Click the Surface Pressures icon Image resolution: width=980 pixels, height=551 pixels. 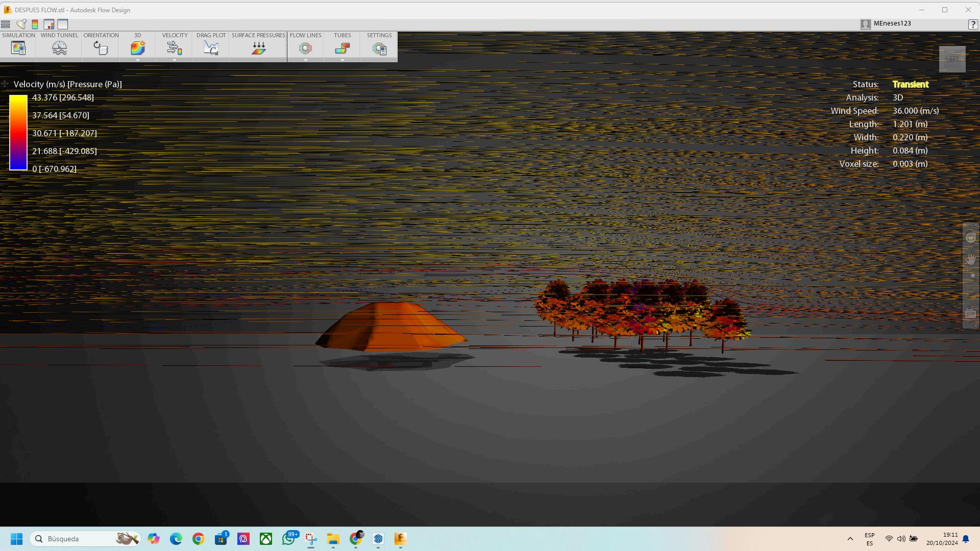click(x=258, y=48)
